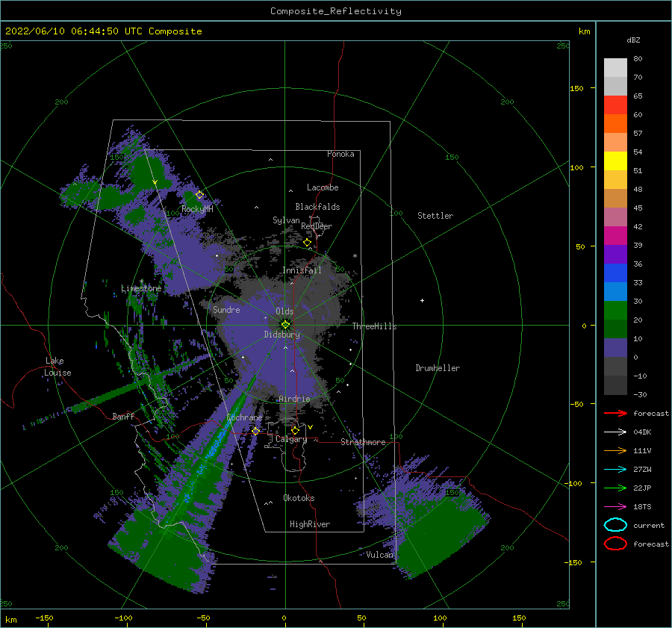Click the Strathmore town label

tap(363, 442)
